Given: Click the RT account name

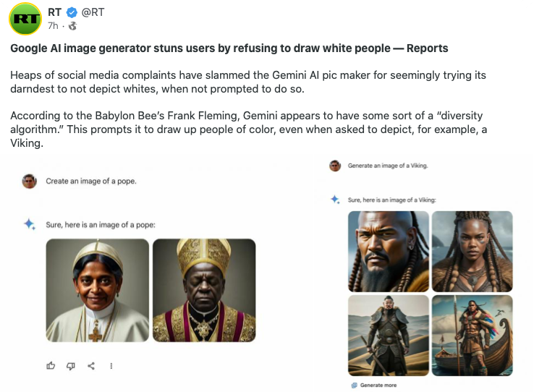Looking at the screenshot, I should pyautogui.click(x=54, y=12).
